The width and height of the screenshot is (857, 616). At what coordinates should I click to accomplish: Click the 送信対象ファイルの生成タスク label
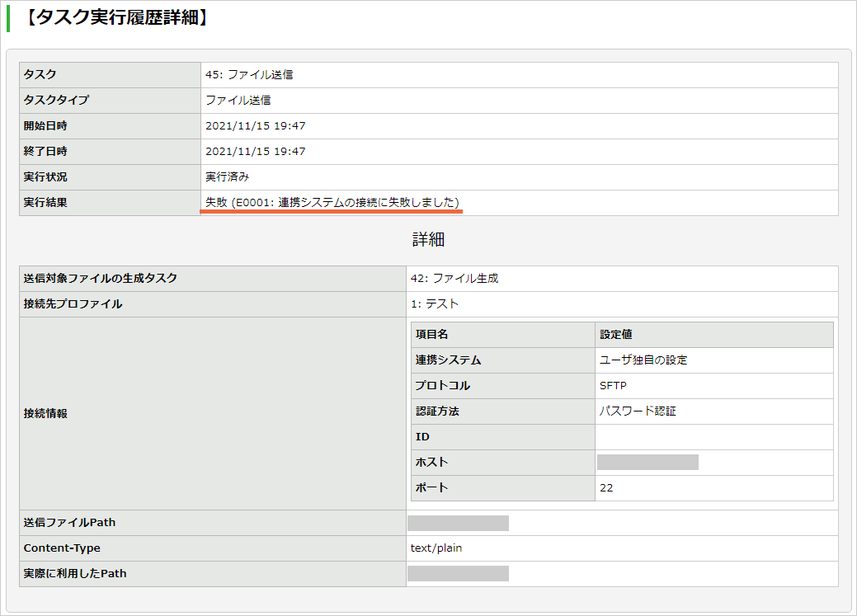(x=101, y=279)
